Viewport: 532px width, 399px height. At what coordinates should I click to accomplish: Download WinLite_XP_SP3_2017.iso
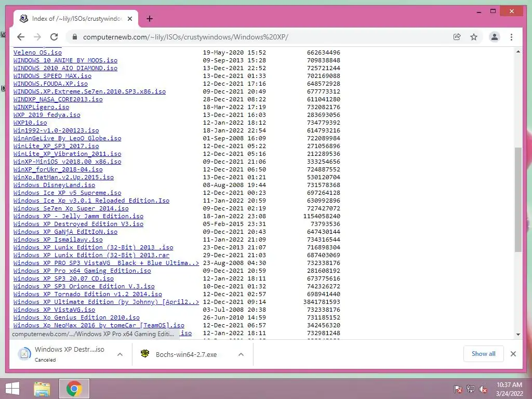[56, 146]
